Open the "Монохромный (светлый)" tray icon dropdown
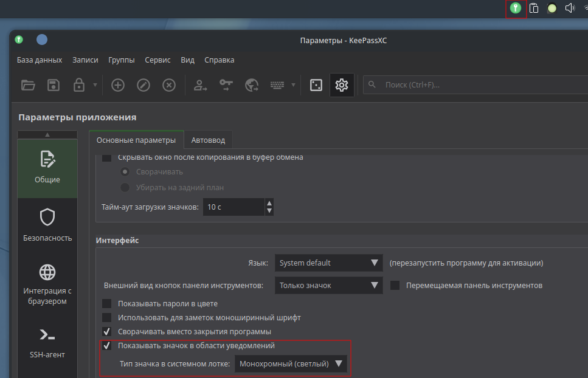Viewport: 588px width, 378px height. pyautogui.click(x=291, y=364)
